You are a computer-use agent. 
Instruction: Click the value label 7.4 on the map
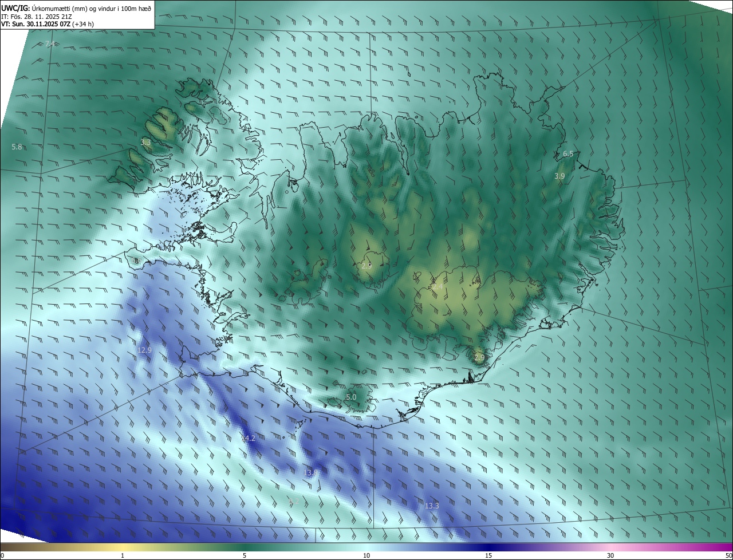50,44
